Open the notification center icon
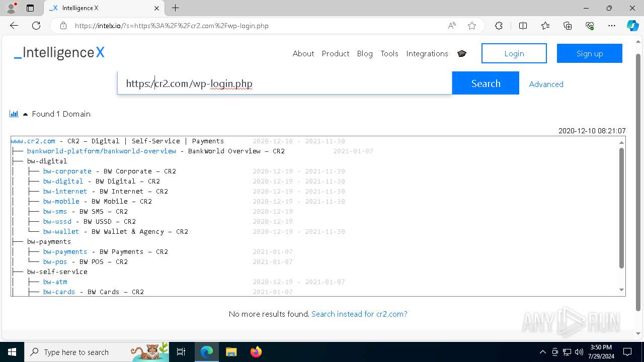 627,352
